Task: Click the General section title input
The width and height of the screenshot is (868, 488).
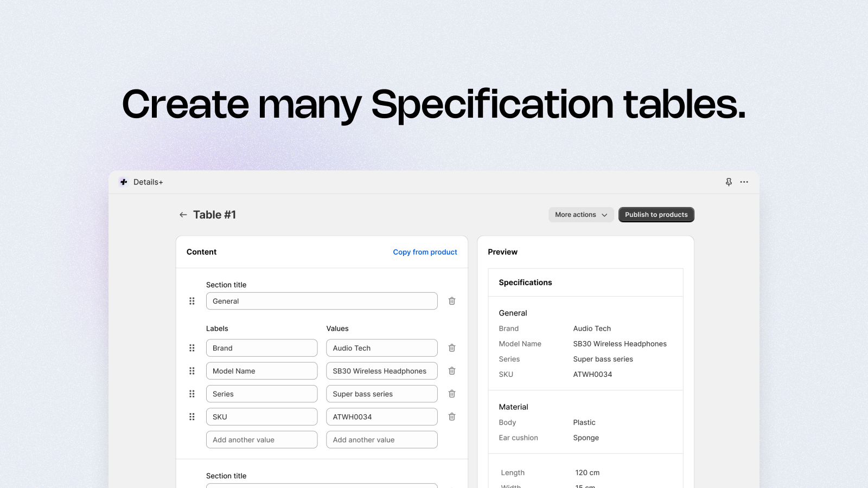Action: click(x=322, y=301)
